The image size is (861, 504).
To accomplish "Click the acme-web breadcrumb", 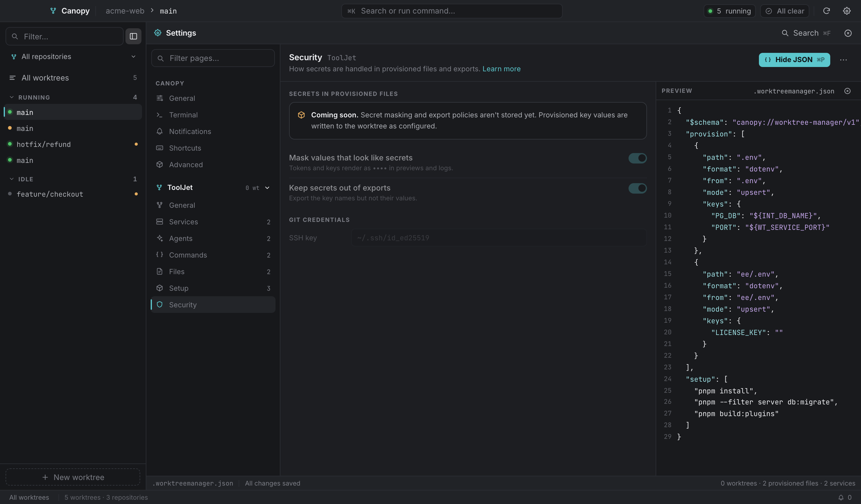I will pyautogui.click(x=125, y=11).
